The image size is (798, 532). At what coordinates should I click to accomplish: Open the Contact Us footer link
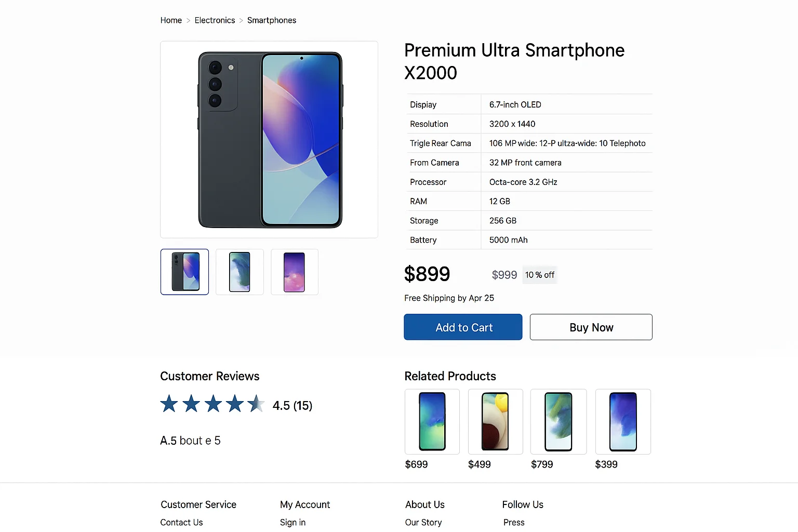[181, 522]
